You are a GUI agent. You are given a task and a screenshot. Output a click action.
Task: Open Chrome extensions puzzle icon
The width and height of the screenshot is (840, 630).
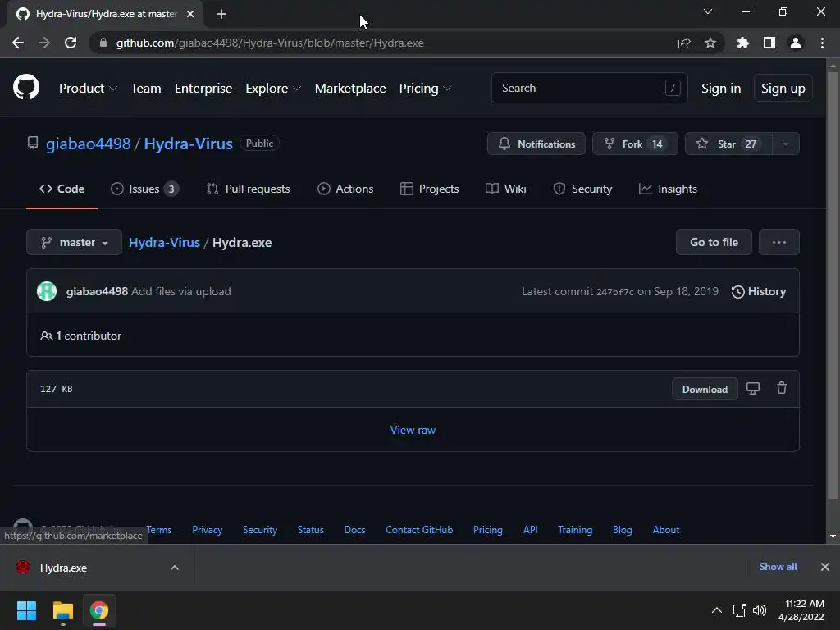[x=742, y=43]
